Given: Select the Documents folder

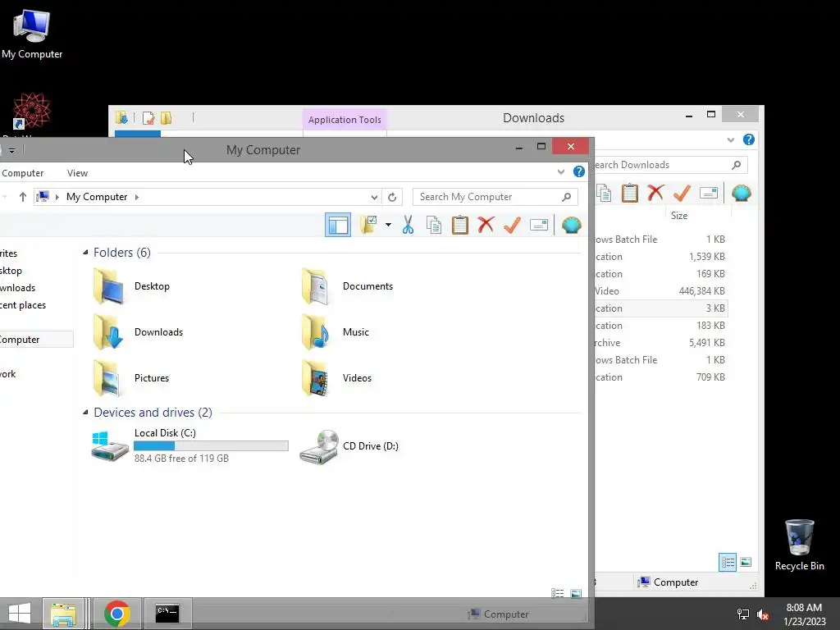Looking at the screenshot, I should (x=347, y=286).
